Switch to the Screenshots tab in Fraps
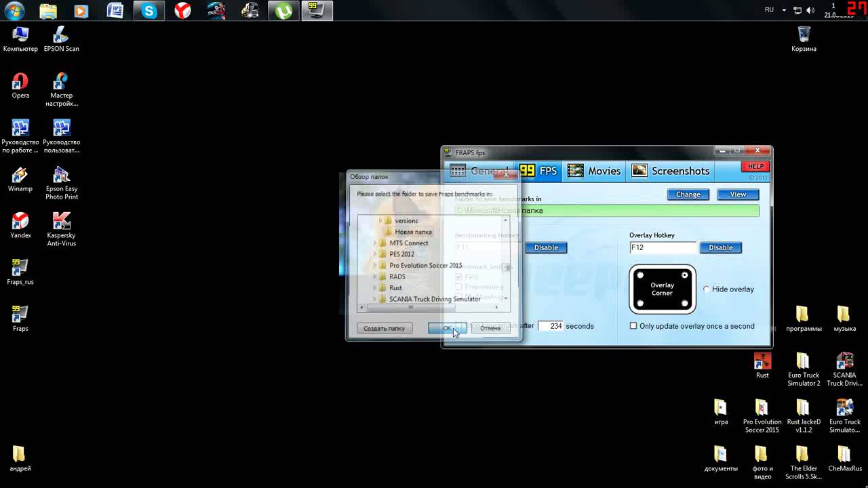 click(x=671, y=171)
